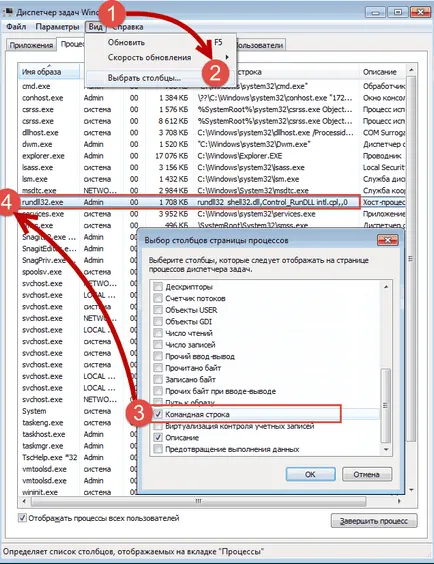The image size is (434, 564).
Task: Click the horizontal scroll right arrow
Action: [x=399, y=501]
